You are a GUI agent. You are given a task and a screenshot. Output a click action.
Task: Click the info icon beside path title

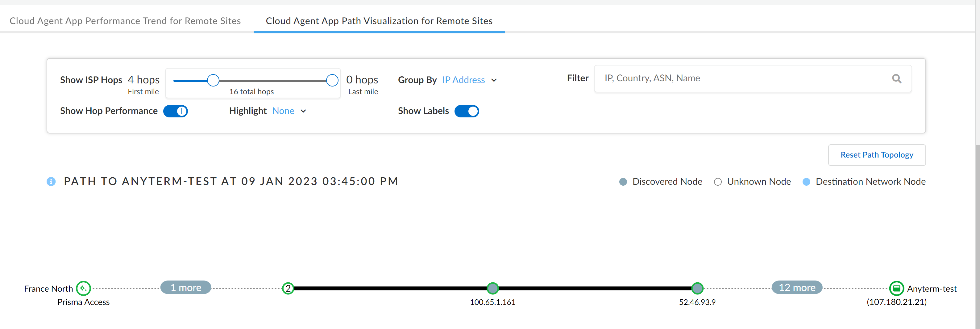click(51, 182)
